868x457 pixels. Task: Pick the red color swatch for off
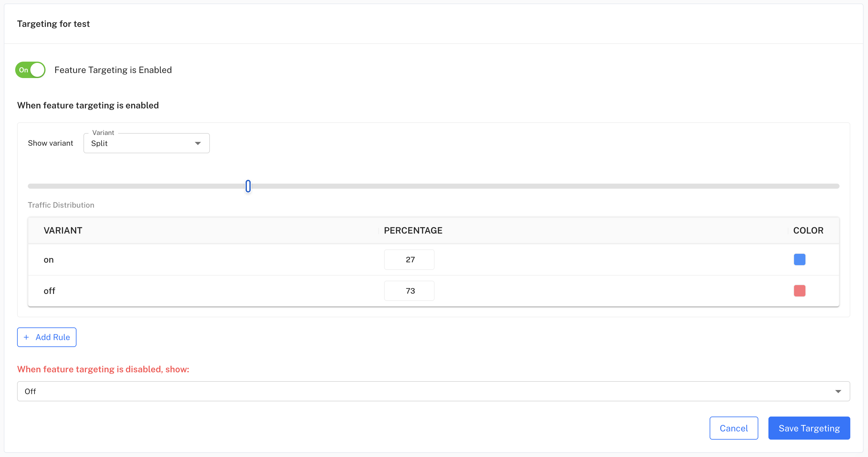pos(799,291)
